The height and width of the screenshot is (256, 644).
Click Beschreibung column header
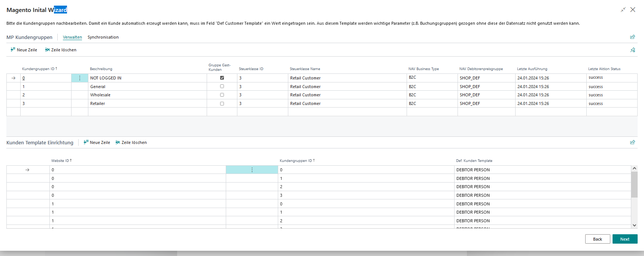101,69
